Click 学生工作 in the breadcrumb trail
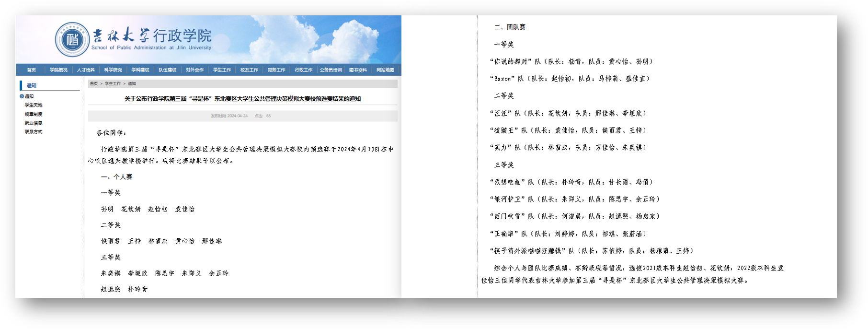868x329 pixels. [113, 84]
